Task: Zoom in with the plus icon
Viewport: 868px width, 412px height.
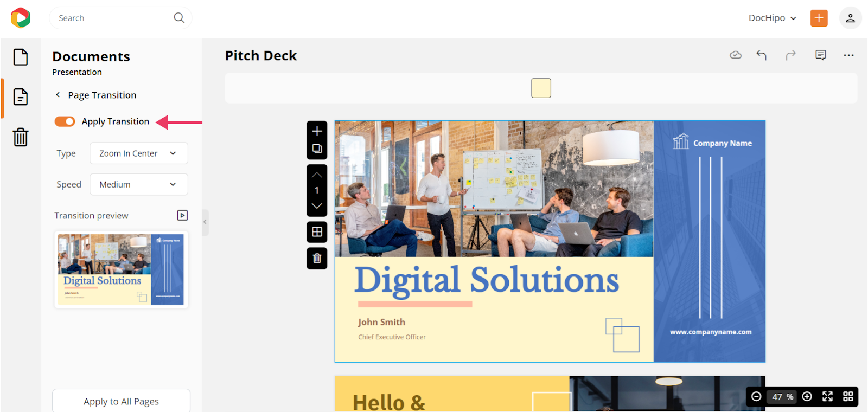Action: (x=807, y=397)
